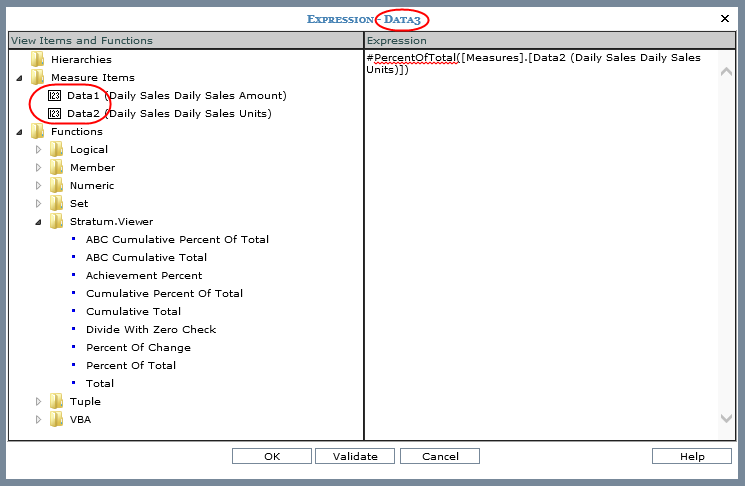Click the Numeric folder icon
This screenshot has width=745, height=486.
coord(57,186)
